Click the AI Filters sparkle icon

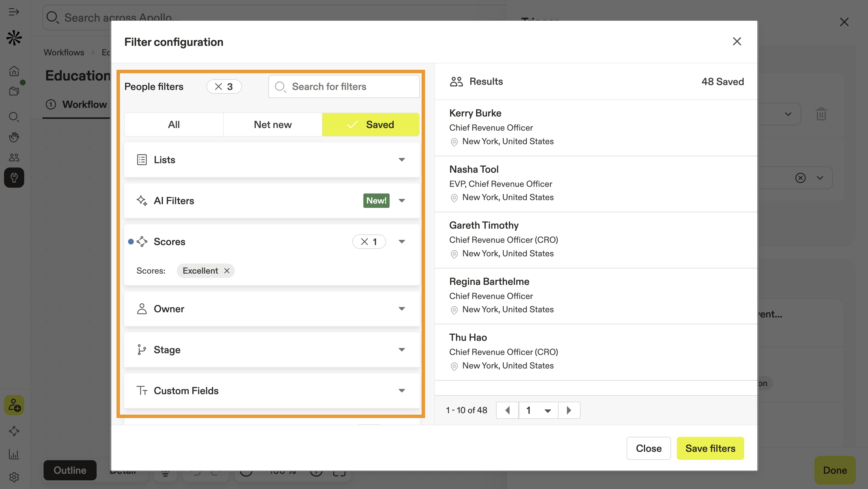[x=142, y=200]
